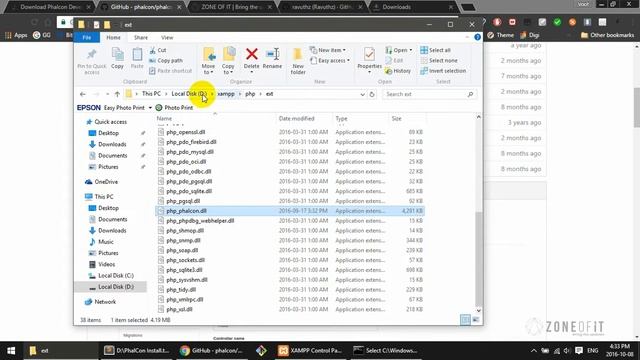Click This PC in address bar

(151, 94)
